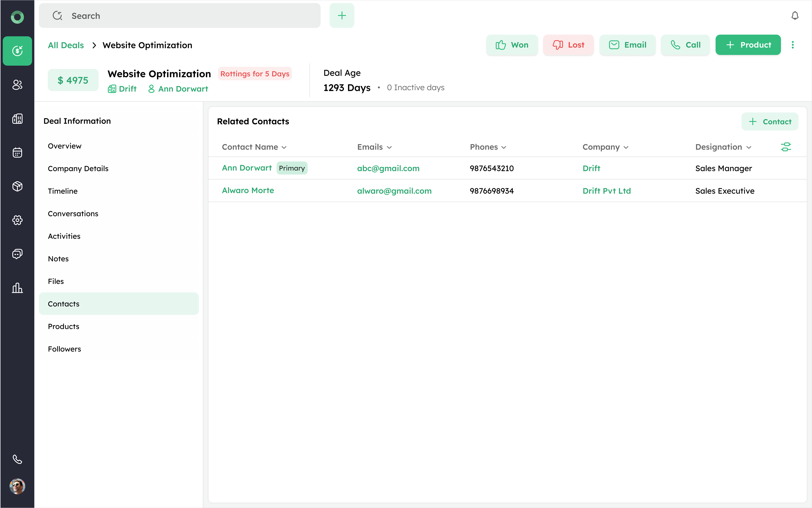This screenshot has width=812, height=508.
Task: Click the add Contact button
Action: pos(769,122)
